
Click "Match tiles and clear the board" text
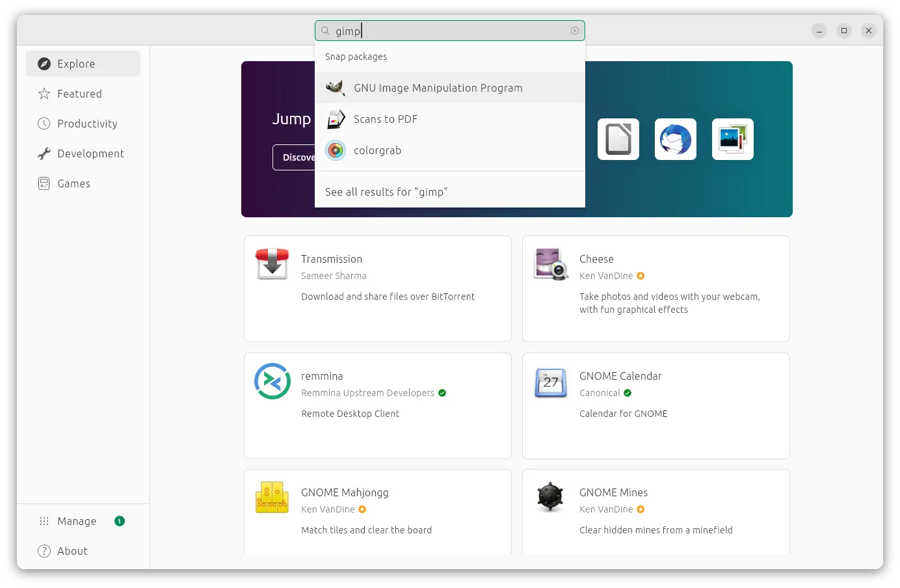pos(366,530)
